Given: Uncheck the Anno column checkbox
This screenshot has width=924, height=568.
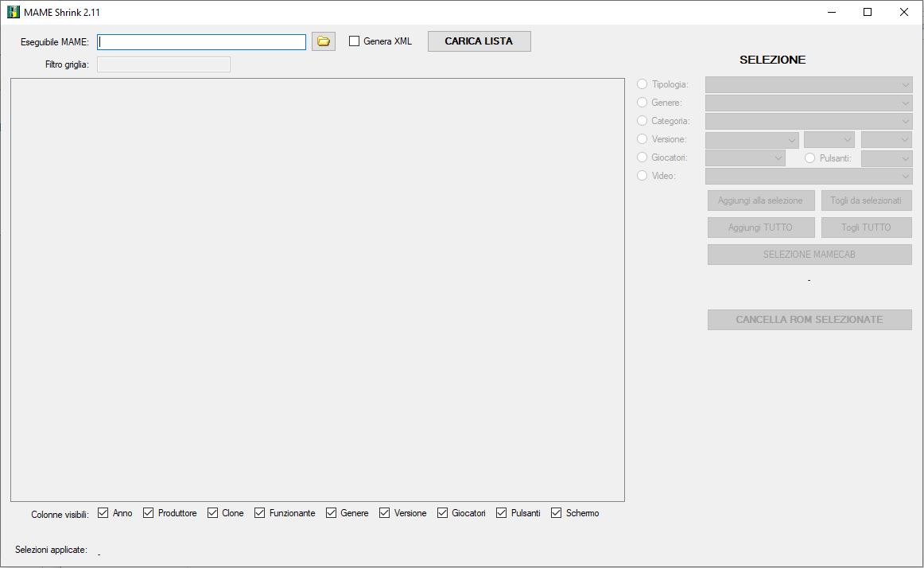Looking at the screenshot, I should [x=103, y=513].
